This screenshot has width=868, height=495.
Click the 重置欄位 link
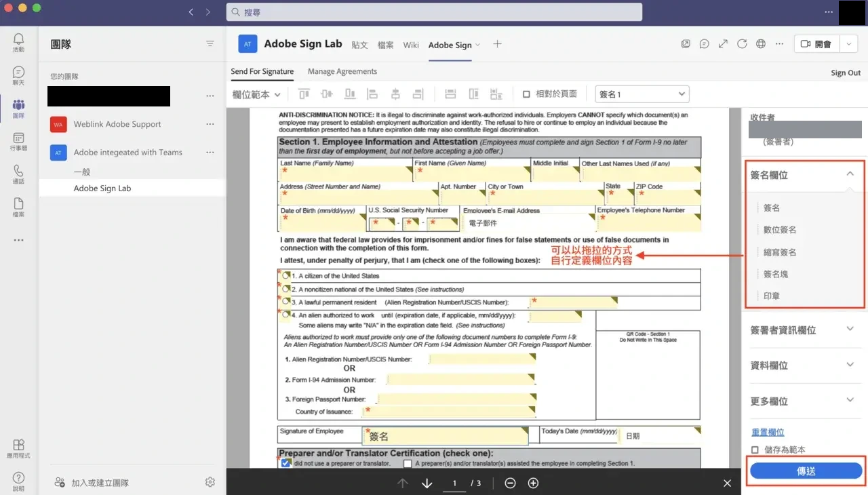click(768, 432)
